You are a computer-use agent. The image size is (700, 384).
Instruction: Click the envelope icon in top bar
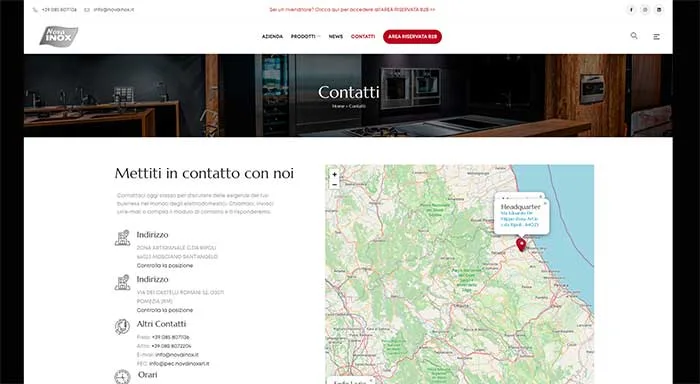pos(87,9)
